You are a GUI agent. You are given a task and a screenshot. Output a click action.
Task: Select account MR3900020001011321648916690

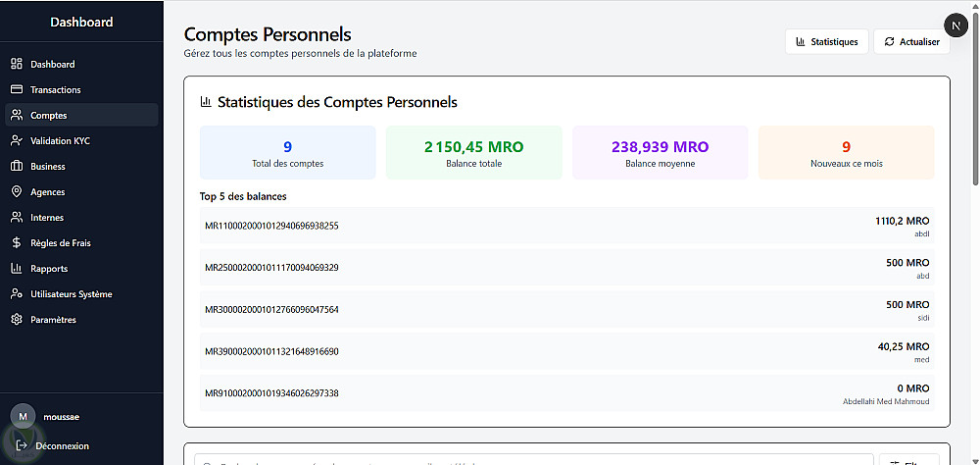pyautogui.click(x=566, y=351)
